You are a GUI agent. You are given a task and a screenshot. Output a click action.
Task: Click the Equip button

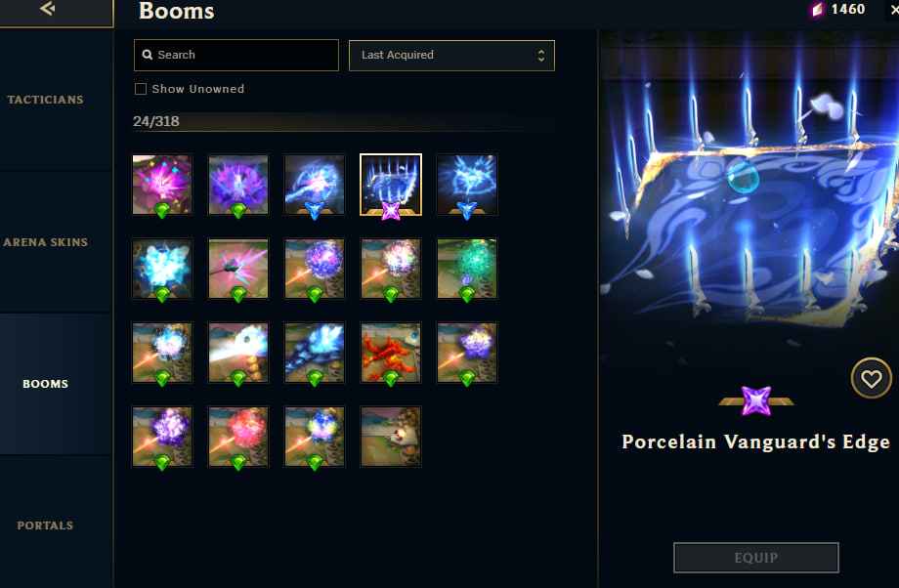coord(755,558)
